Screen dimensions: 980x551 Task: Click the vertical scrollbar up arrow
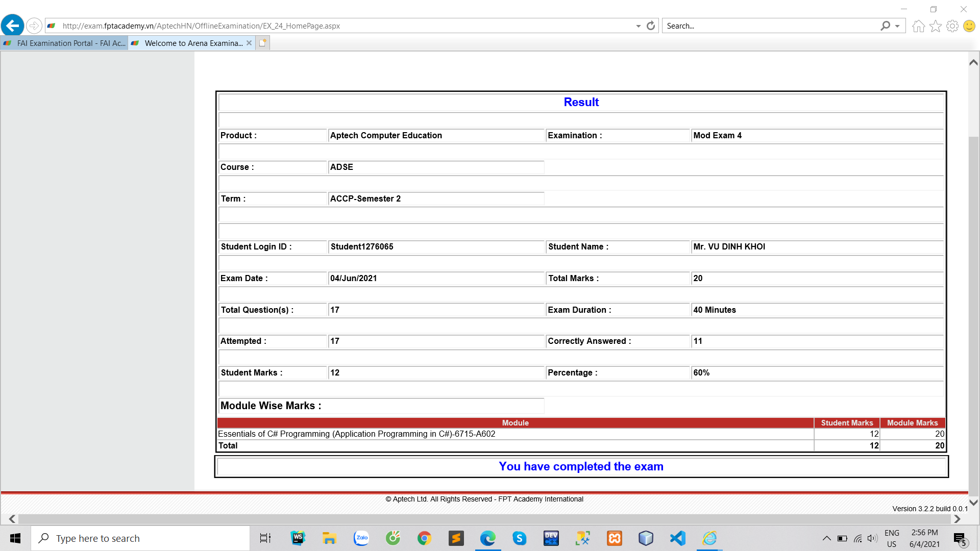[973, 62]
